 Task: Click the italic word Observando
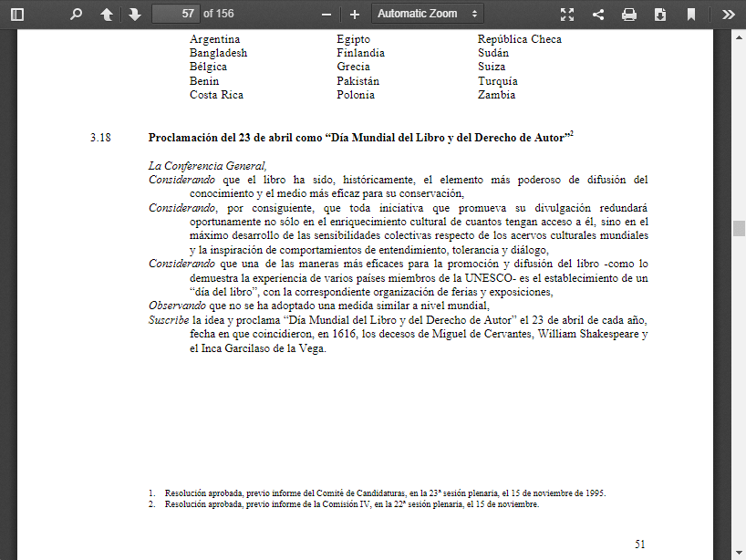[x=177, y=306]
